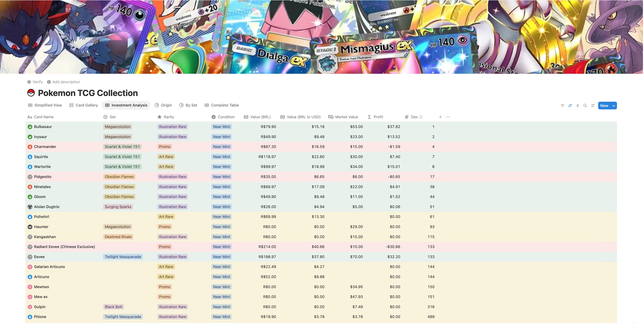The width and height of the screenshot is (644, 323).
Task: Switch to Complete Table tab
Action: [x=222, y=105]
